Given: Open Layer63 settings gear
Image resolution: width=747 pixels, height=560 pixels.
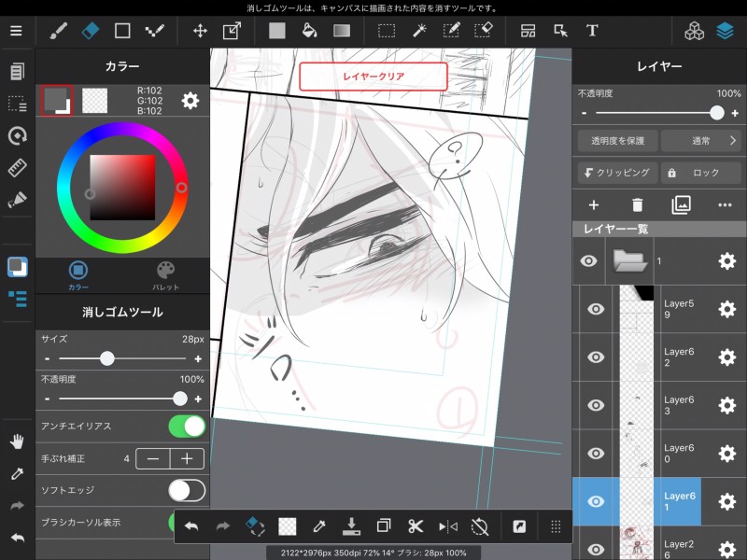Looking at the screenshot, I should 727,405.
